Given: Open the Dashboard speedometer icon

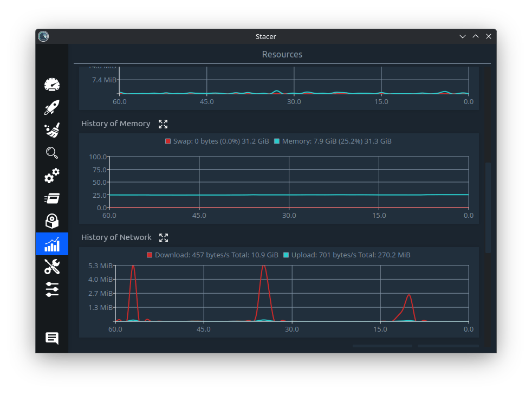Looking at the screenshot, I should coord(52,85).
